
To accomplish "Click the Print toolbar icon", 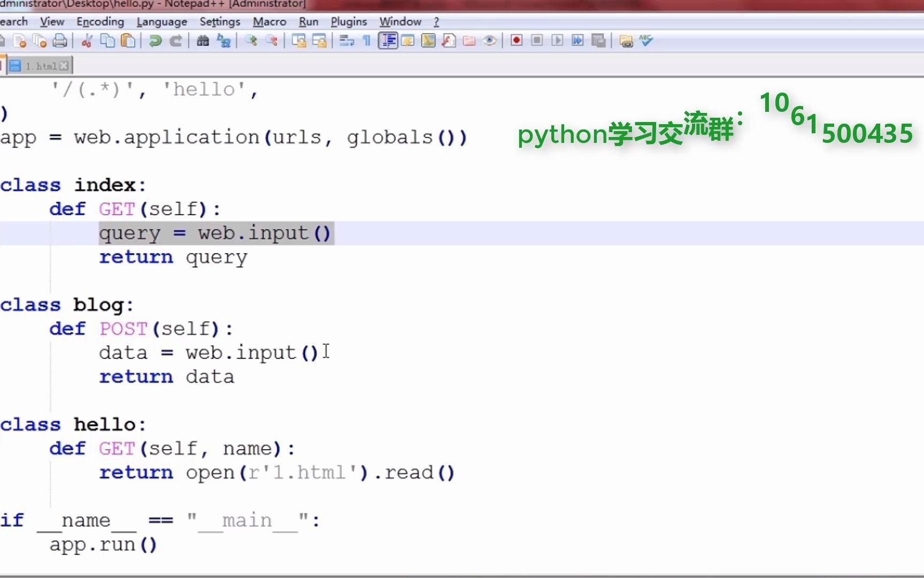I will coord(59,40).
